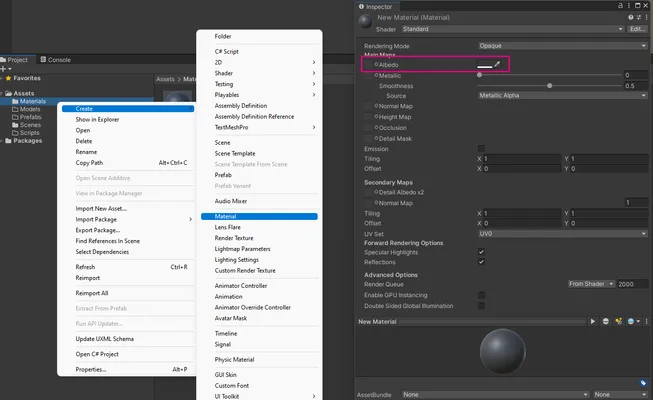653x400 pixels.
Task: Toggle the Specular Highlights checkbox
Action: click(481, 252)
